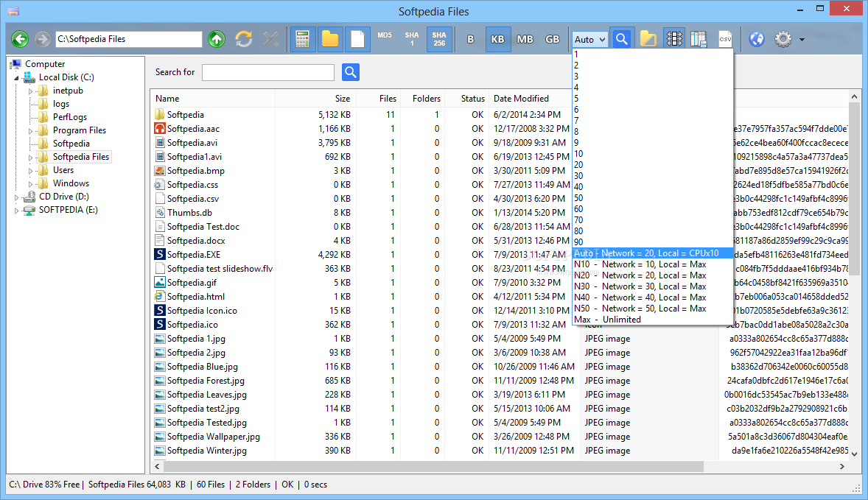
Task: Click the Softpedia.bmp file icon
Action: coord(159,171)
